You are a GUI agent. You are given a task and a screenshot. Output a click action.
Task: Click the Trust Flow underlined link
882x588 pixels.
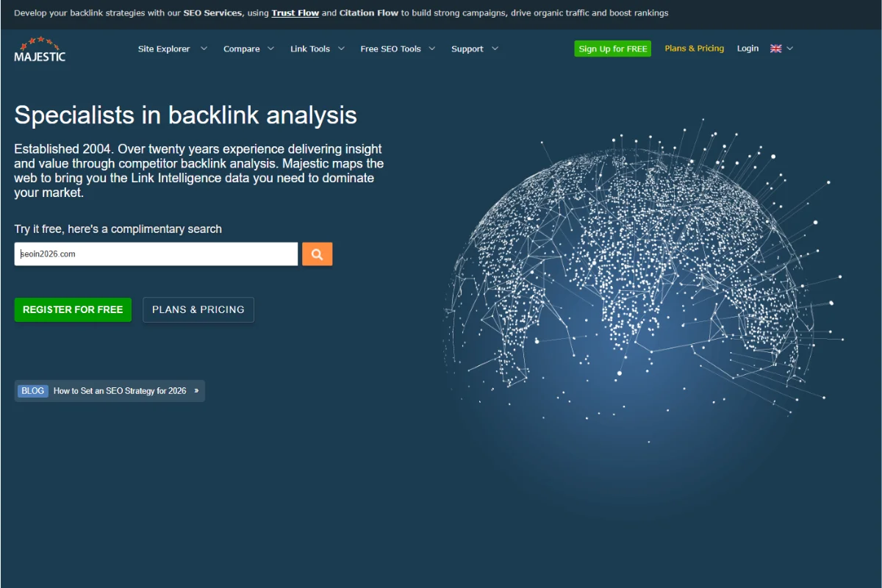point(295,12)
